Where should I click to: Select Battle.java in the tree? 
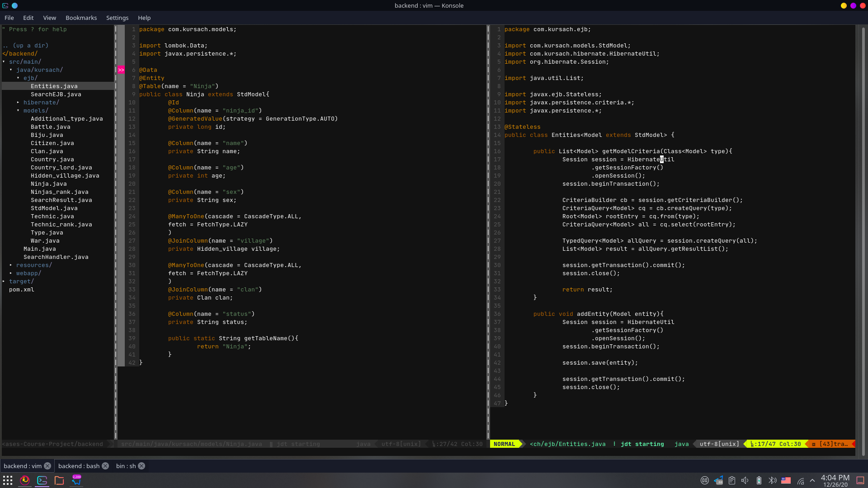coord(50,127)
